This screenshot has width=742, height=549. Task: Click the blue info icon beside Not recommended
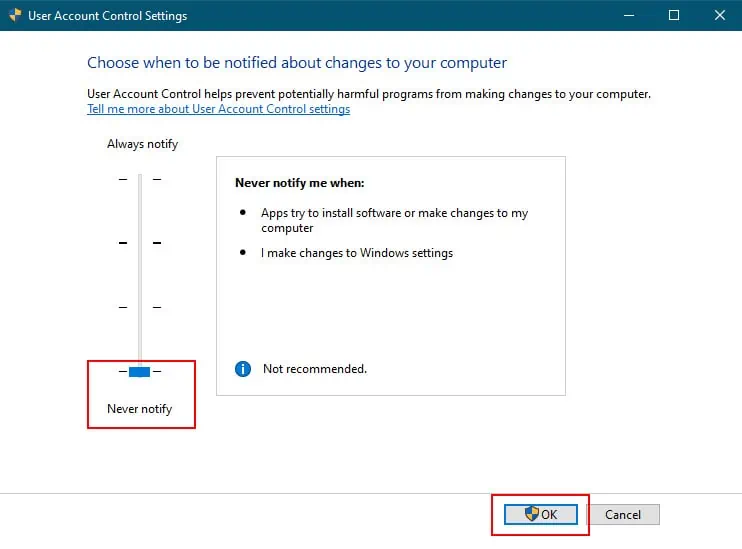243,369
